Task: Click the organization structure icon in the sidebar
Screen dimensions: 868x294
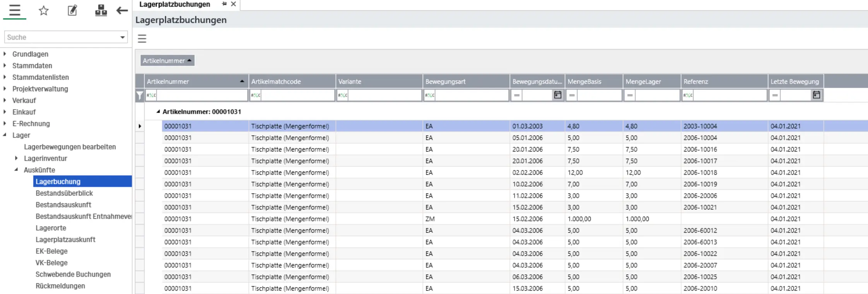Action: pyautogui.click(x=101, y=10)
